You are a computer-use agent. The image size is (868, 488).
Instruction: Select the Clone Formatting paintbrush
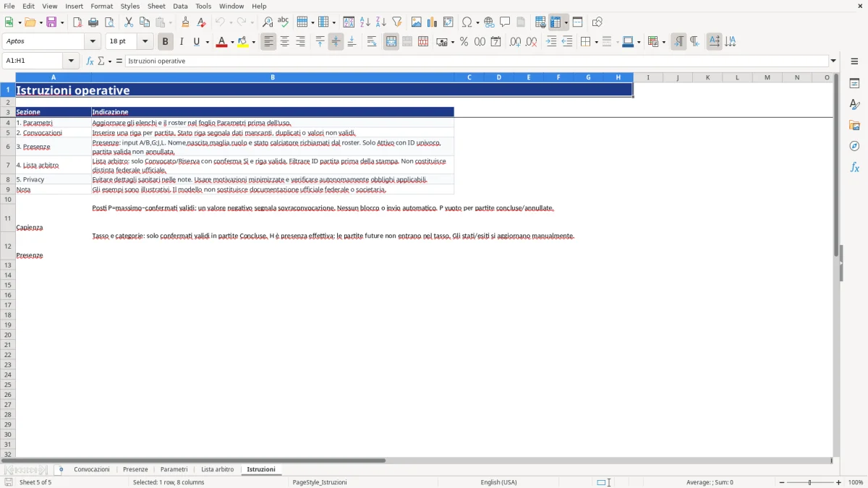186,22
